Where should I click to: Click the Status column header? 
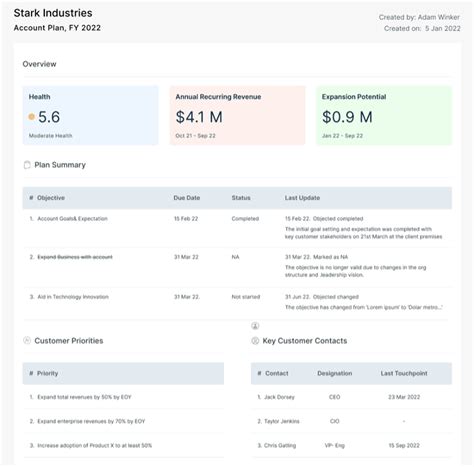[241, 198]
